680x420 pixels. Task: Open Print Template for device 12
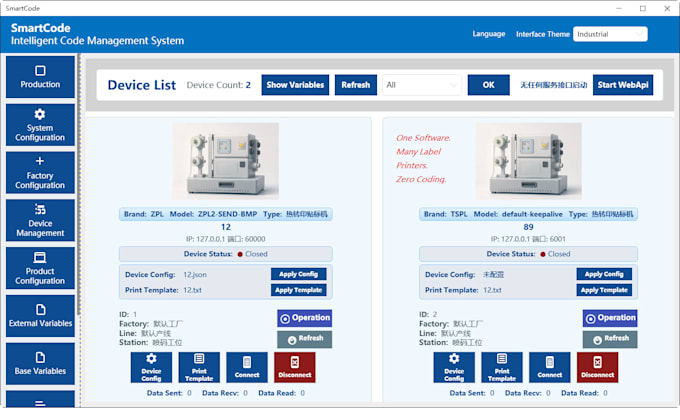(x=199, y=367)
